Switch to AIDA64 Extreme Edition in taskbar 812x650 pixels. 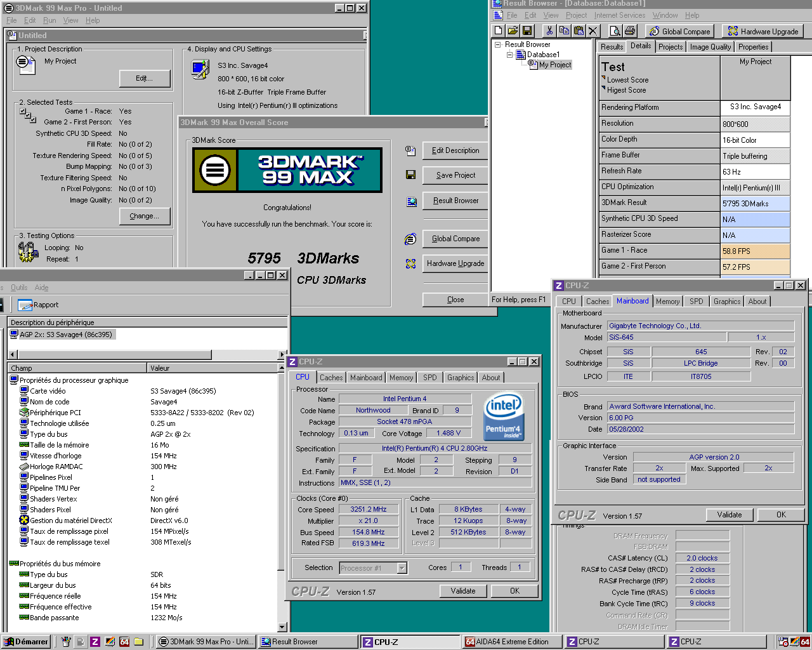tap(512, 642)
